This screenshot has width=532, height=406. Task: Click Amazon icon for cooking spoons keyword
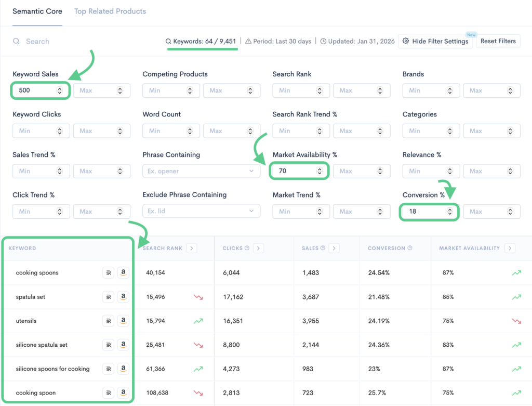tap(123, 272)
